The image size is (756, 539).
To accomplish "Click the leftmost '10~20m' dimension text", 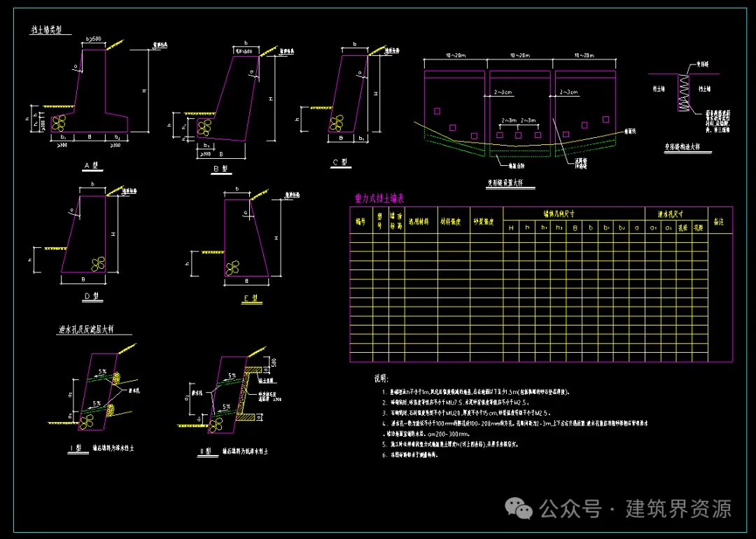I will [455, 55].
